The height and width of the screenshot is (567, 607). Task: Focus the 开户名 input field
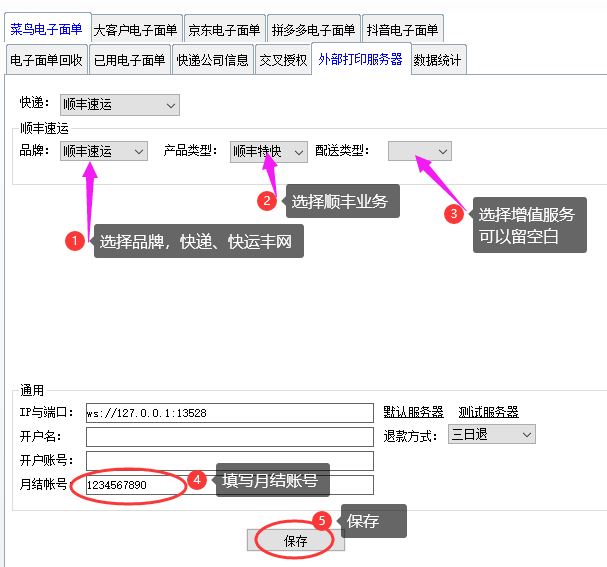[229, 436]
